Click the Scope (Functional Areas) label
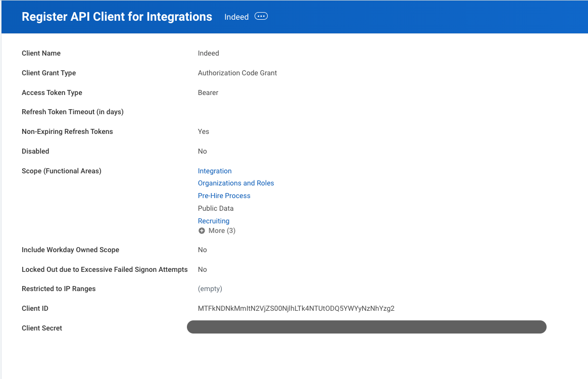 [62, 171]
